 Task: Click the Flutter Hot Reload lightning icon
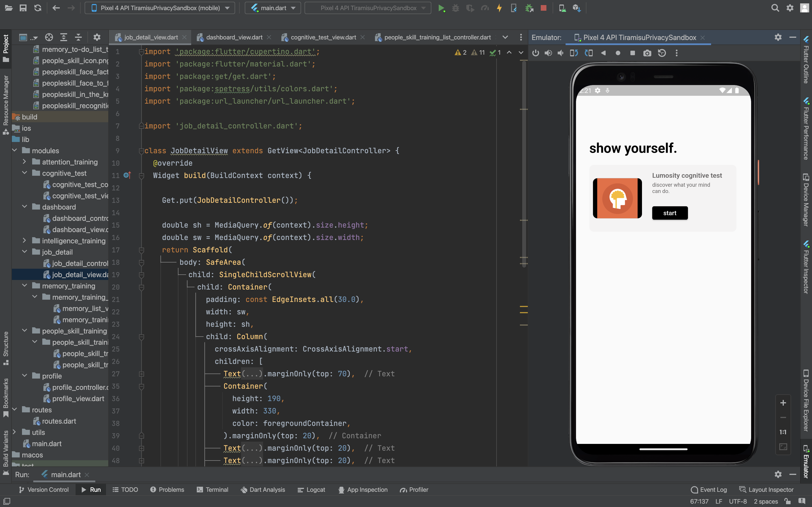[499, 8]
